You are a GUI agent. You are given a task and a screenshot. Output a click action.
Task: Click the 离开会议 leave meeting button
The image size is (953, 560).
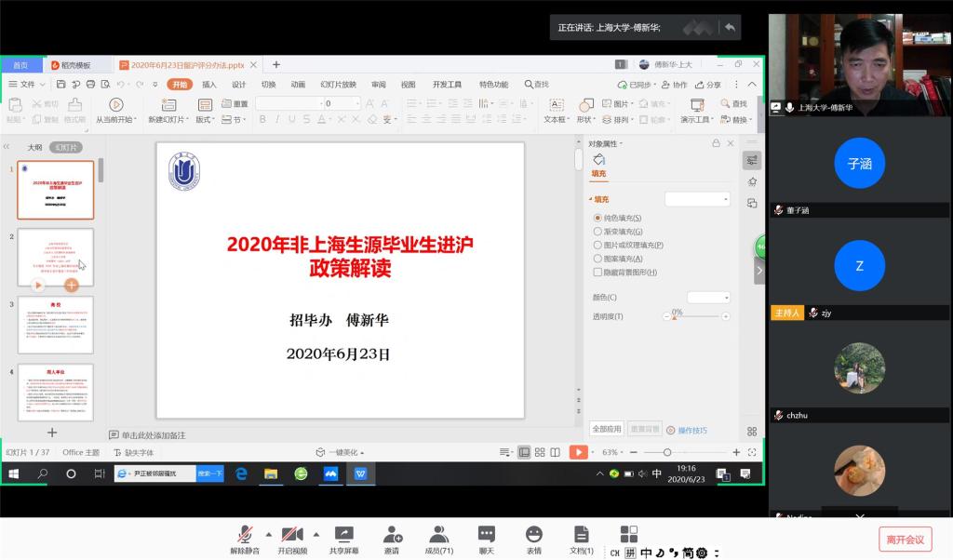click(905, 540)
